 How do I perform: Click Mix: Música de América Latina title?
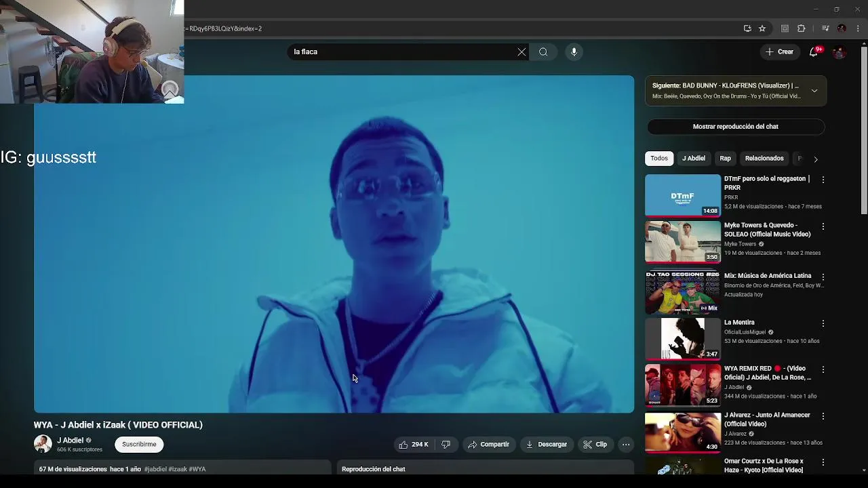click(x=768, y=276)
